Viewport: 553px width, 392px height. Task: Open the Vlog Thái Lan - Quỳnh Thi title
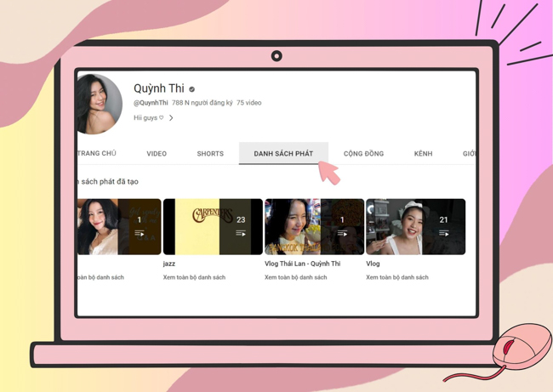click(x=302, y=264)
